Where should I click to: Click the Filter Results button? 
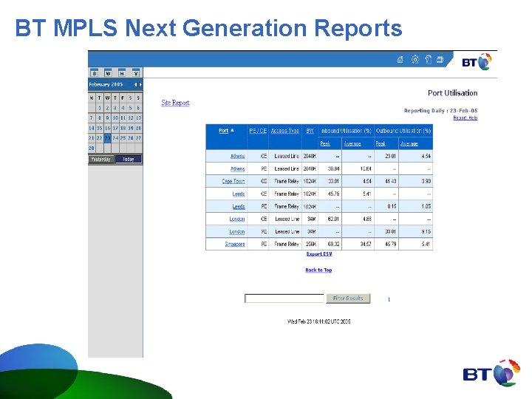(348, 299)
